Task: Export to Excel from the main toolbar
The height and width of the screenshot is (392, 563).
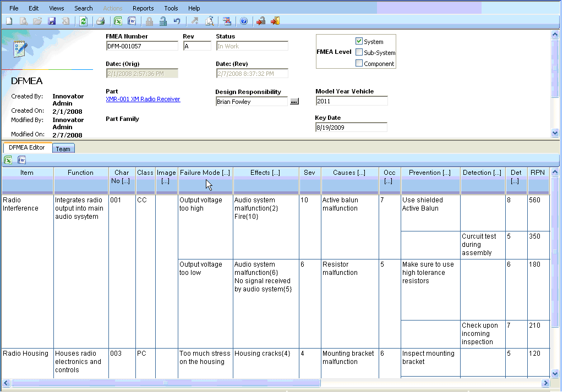Action: pos(118,21)
